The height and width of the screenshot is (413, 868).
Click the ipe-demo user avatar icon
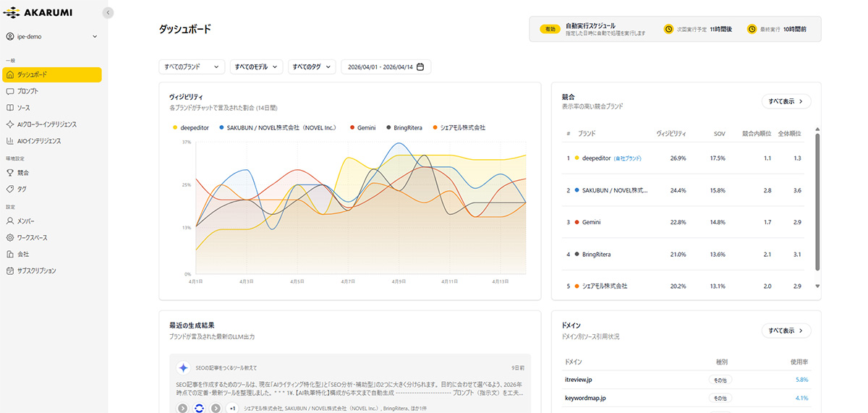10,36
